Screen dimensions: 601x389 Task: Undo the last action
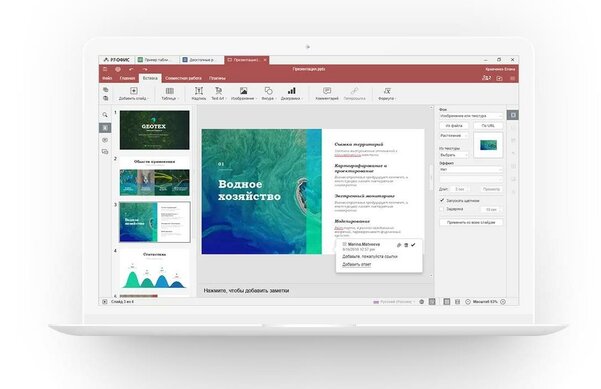pyautogui.click(x=131, y=69)
